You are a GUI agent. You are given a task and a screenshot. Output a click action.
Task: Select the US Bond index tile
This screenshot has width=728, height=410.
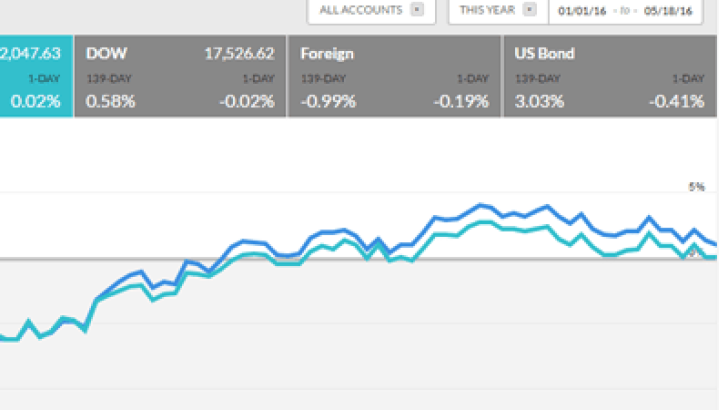[610, 76]
